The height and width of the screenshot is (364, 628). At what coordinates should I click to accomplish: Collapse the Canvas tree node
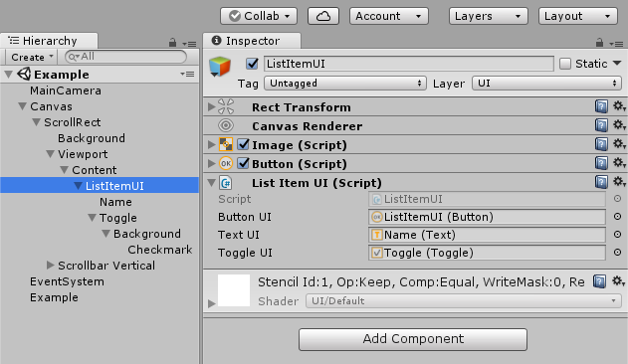[x=23, y=106]
